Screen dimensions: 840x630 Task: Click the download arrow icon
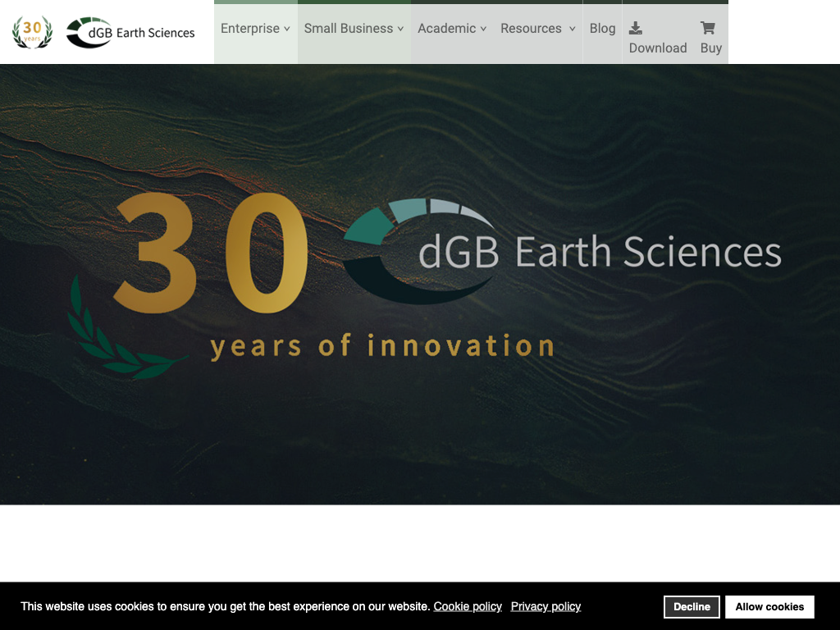(x=635, y=29)
